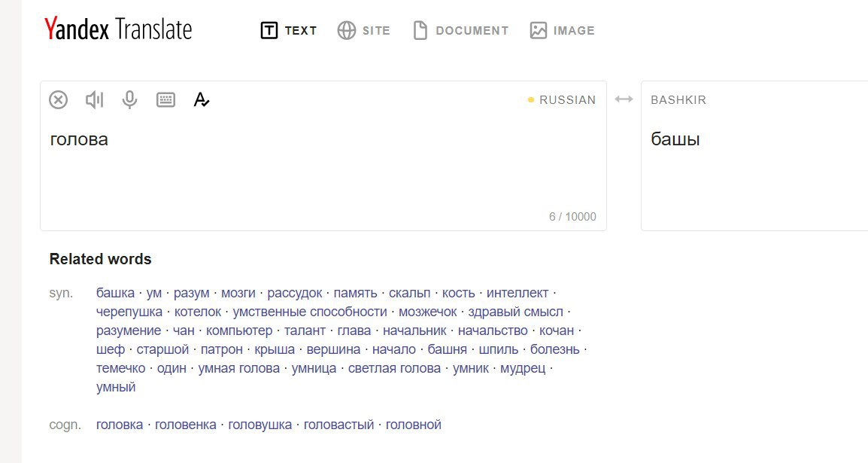
Task: Click the cognate головной
Action: 414,425
